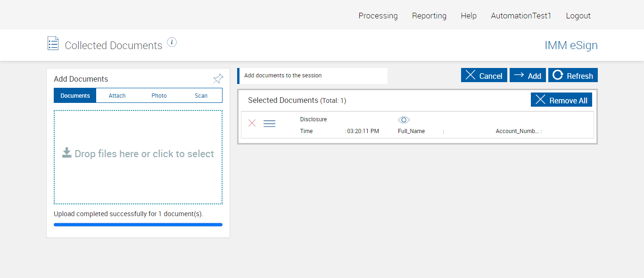This screenshot has height=278, width=644.
Task: Switch to the Attach tab
Action: (117, 95)
